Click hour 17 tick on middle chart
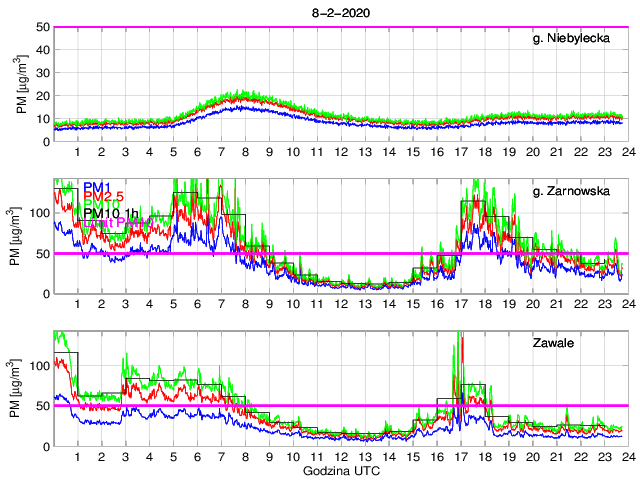 460,304
